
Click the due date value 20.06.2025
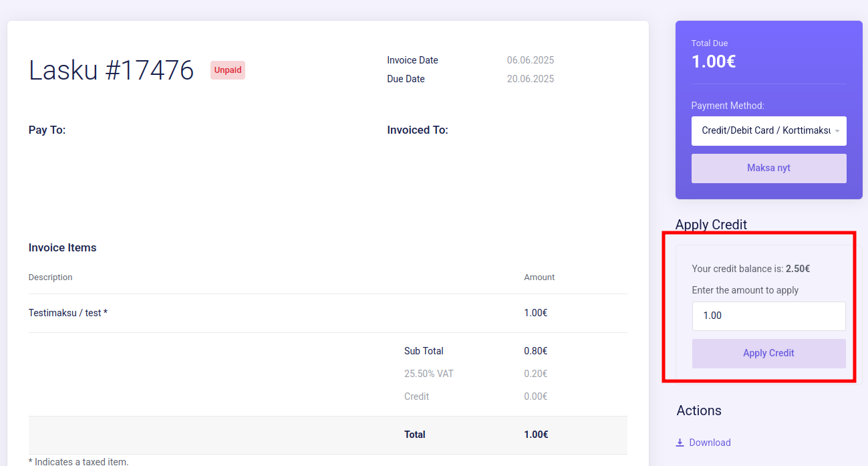(x=530, y=79)
